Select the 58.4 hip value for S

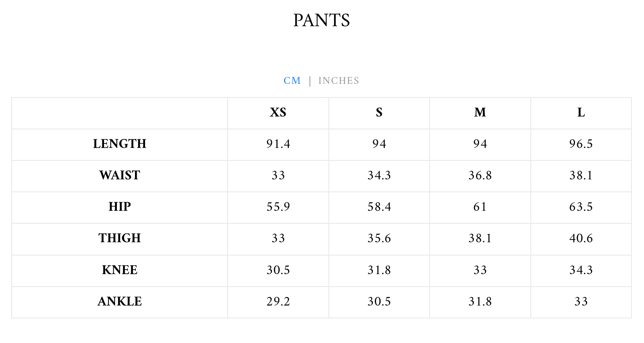tap(379, 207)
